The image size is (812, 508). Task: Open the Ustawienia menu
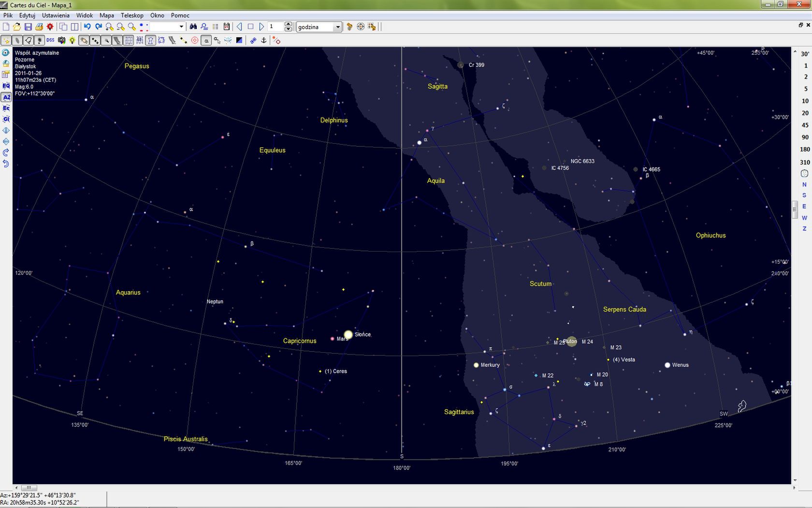click(55, 15)
